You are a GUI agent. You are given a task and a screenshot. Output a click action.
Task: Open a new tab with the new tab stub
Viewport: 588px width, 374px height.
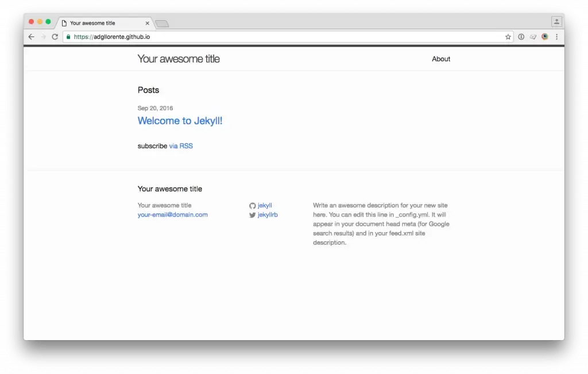click(161, 23)
